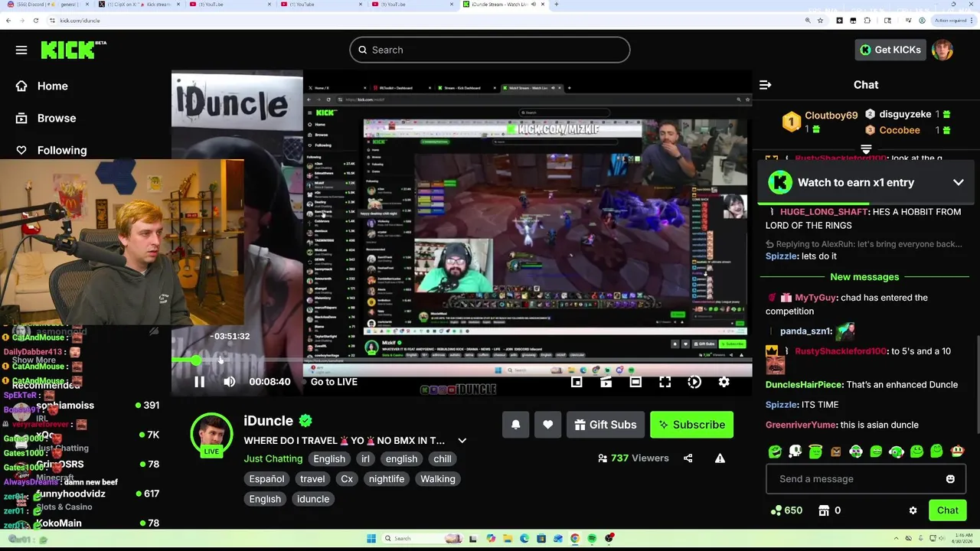Open the Windows Start menu
Viewport: 980px width, 551px height.
pos(371,539)
